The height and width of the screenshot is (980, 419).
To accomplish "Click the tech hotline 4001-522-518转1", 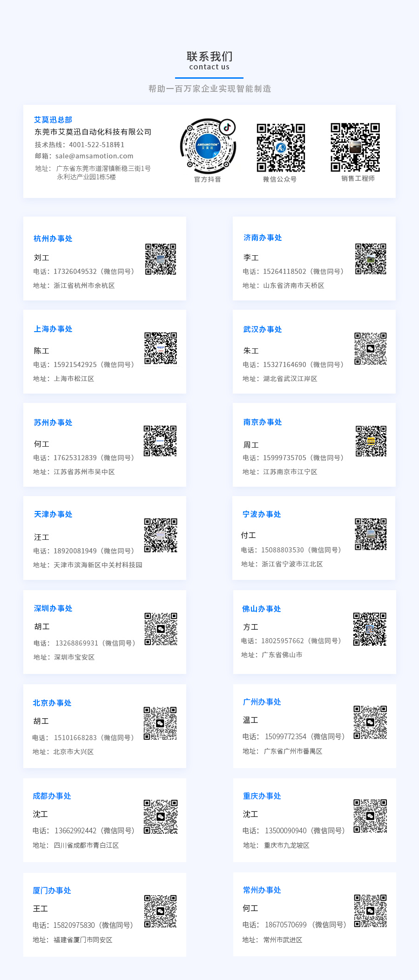I will (x=97, y=145).
